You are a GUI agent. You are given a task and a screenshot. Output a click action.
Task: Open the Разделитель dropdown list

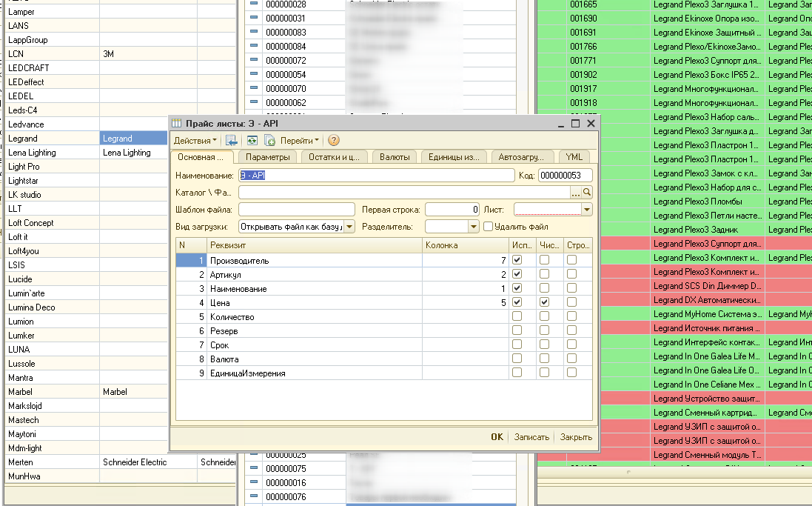(474, 227)
